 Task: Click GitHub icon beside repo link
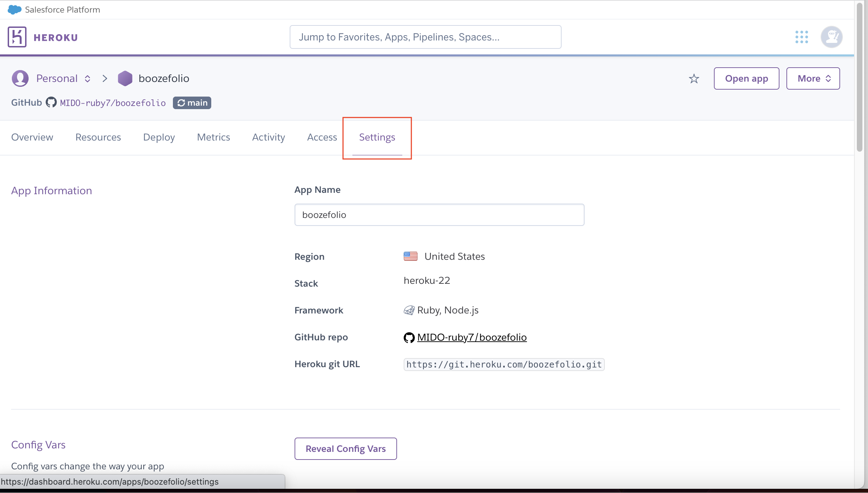409,337
